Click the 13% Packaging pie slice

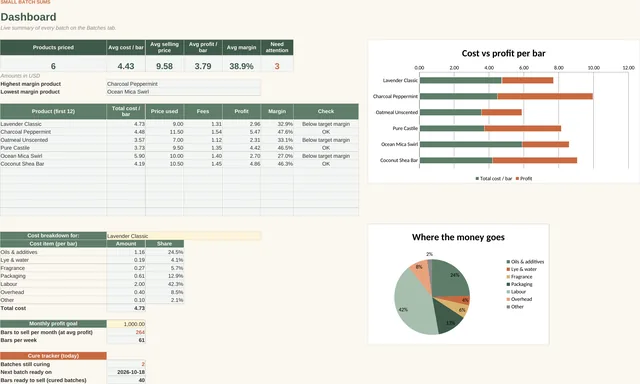448,317
